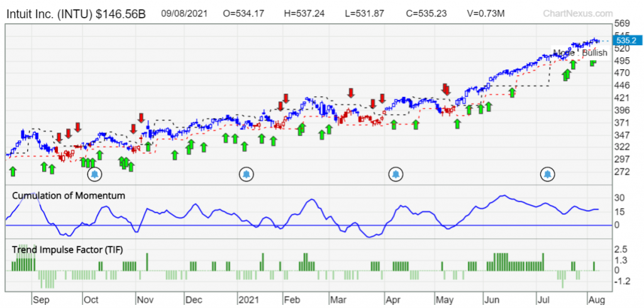Click the alert bell icon near July
Screen dimensions: 644x308
click(548, 175)
